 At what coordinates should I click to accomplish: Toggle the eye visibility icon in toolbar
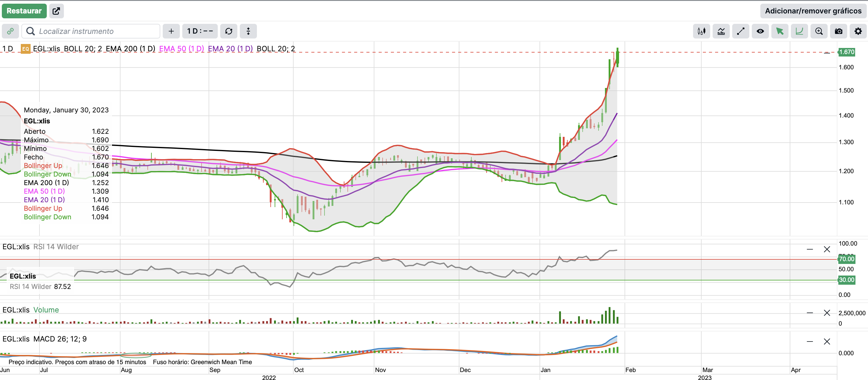click(x=760, y=31)
